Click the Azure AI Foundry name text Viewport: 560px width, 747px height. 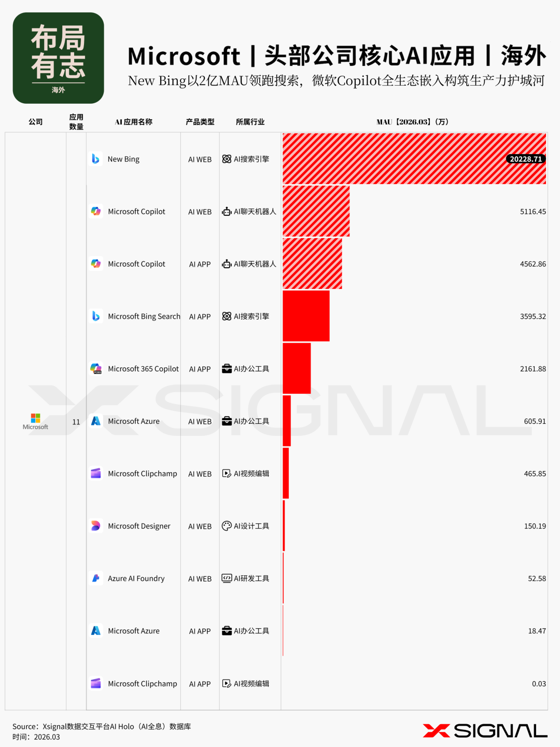136,578
